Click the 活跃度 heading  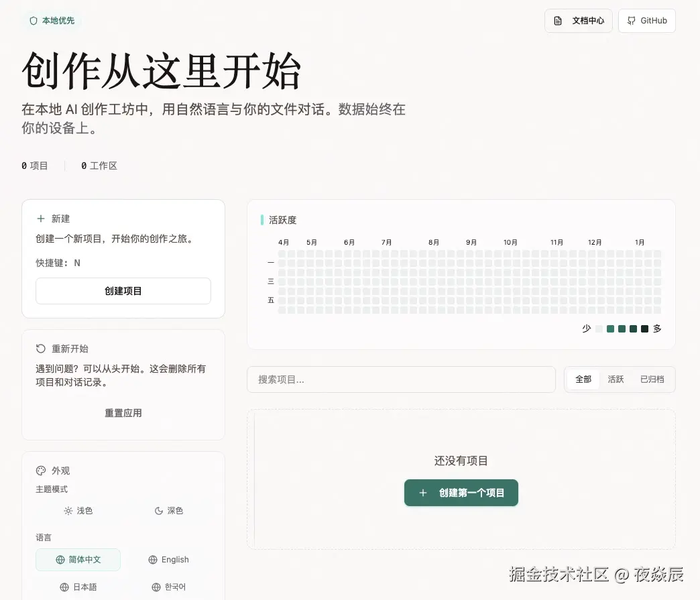coord(282,220)
